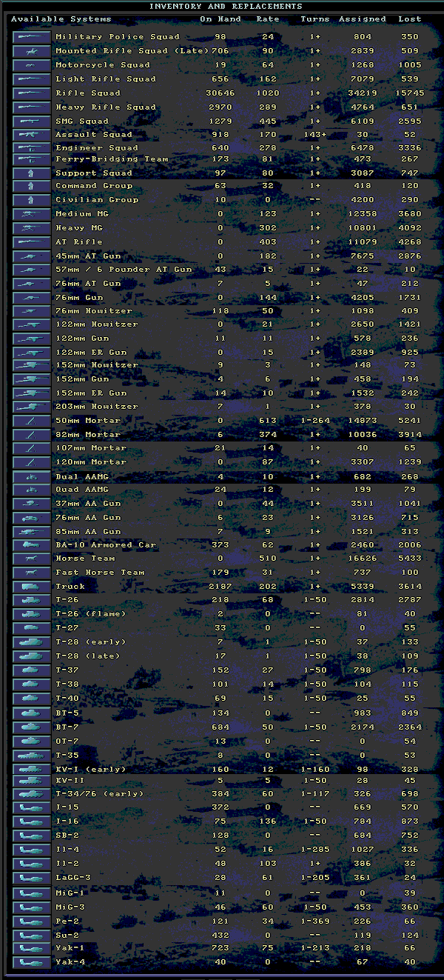Screen dimensions: 444x980
Task: Select the BT-7 tank icon
Action: 32,728
